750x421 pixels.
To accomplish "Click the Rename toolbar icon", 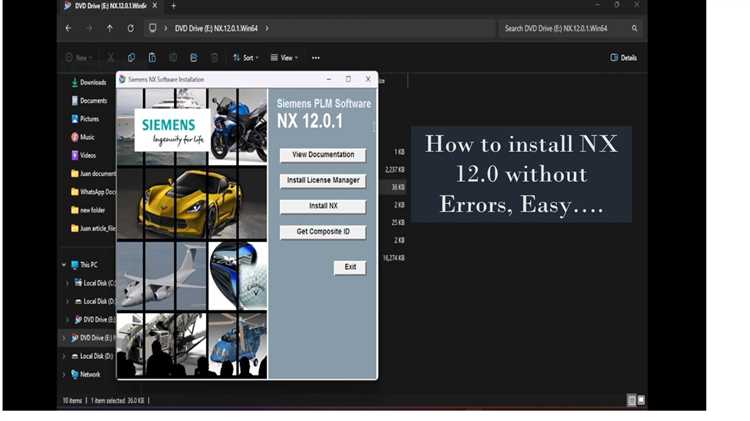I will click(173, 58).
